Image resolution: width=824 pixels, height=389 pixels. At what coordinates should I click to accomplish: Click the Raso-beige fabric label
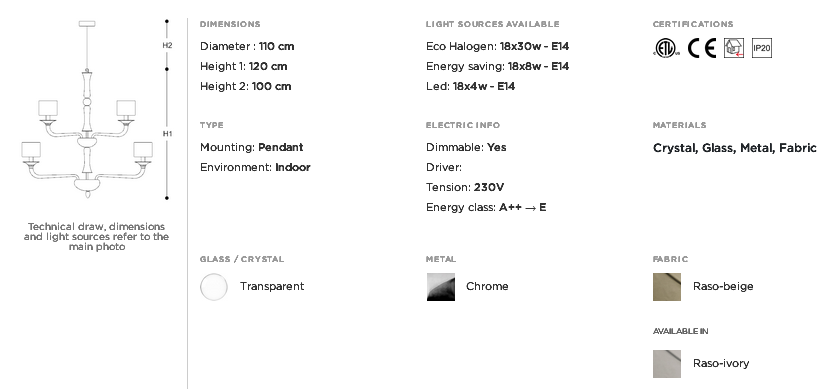pyautogui.click(x=723, y=286)
